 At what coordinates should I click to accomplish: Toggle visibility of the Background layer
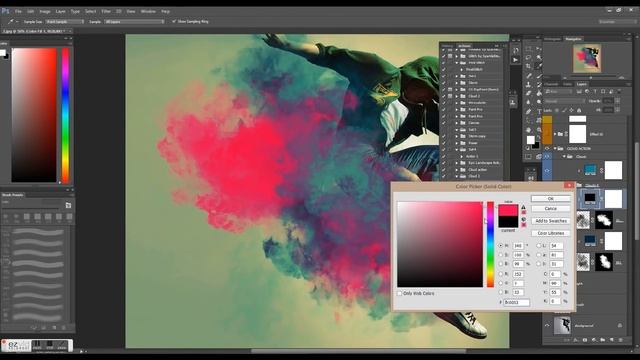point(547,326)
